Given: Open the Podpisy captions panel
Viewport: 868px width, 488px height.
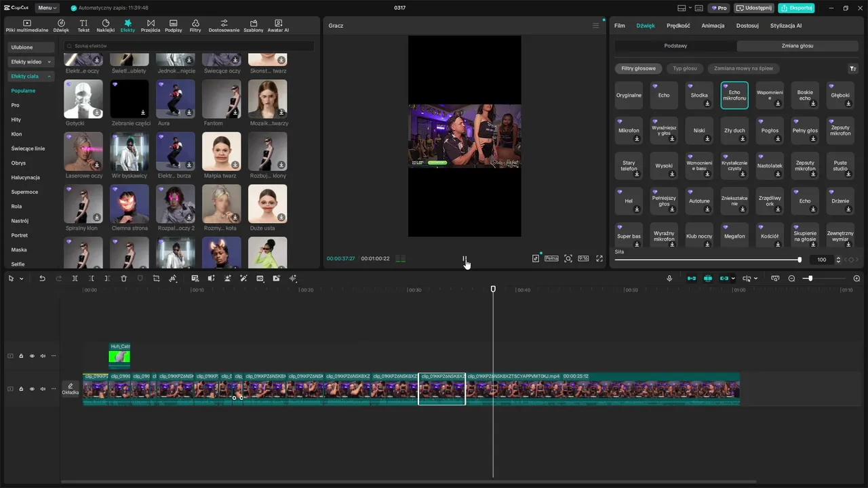Looking at the screenshot, I should point(173,26).
